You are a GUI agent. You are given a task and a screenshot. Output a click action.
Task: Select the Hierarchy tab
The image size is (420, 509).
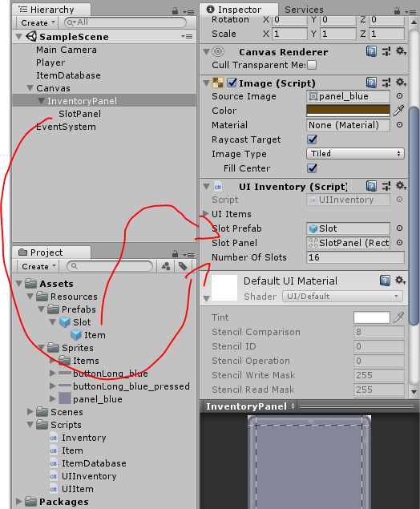pyautogui.click(x=51, y=10)
